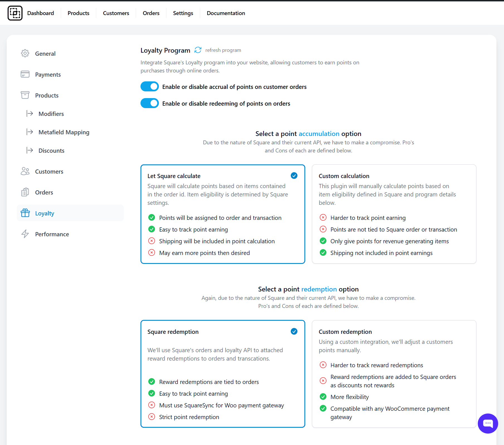Click the Loyalty gift icon
This screenshot has width=504, height=445.
[x=25, y=213]
